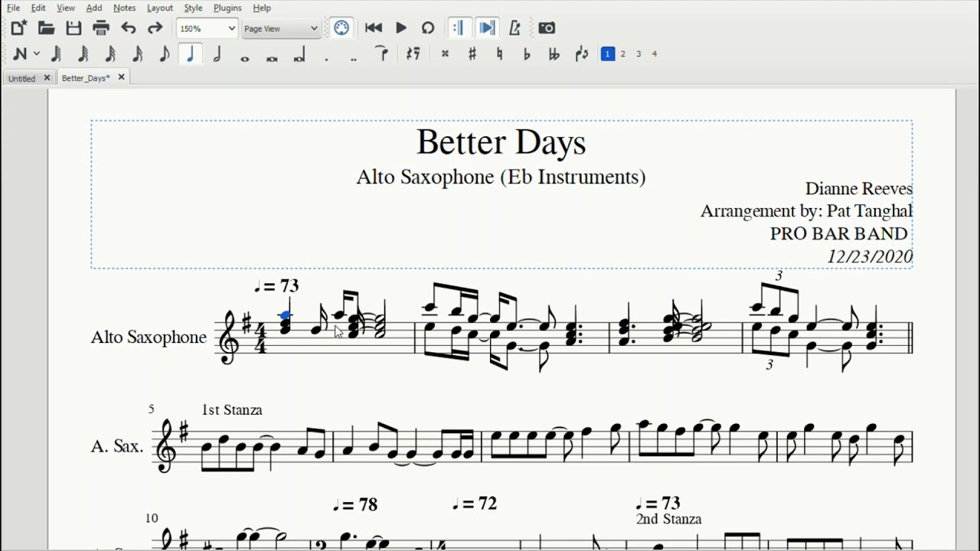Print the score

tap(101, 28)
